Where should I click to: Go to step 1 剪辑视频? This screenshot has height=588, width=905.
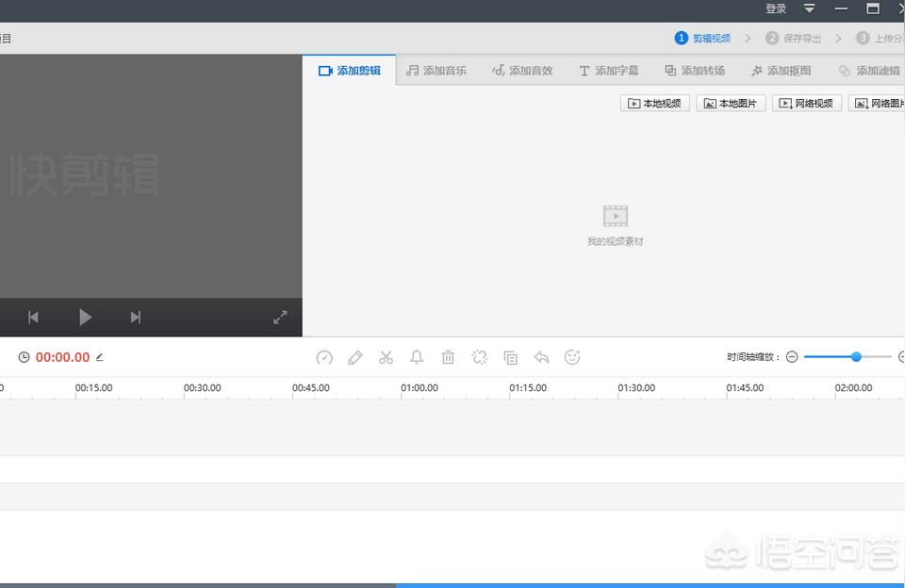pos(702,38)
